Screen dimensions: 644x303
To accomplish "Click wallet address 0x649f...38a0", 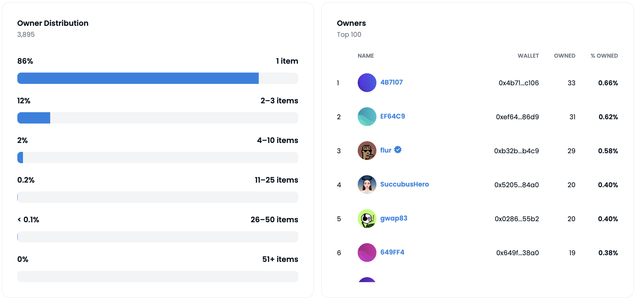I will (517, 253).
